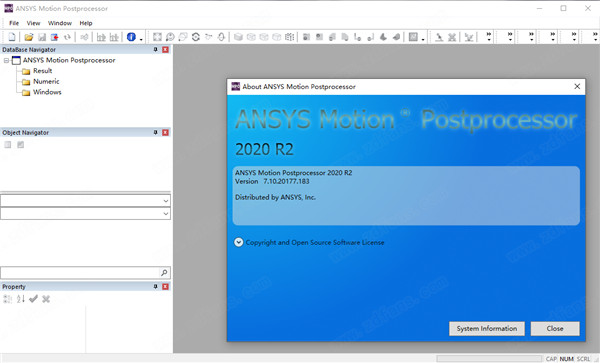The image size is (600, 363).
Task: Click the CAP indicator in status bar
Action: [x=551, y=359]
